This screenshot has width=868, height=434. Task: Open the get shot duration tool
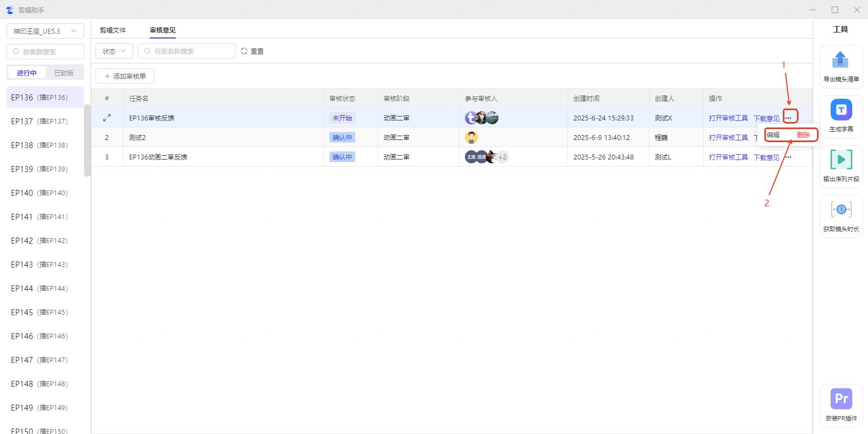pos(841,210)
